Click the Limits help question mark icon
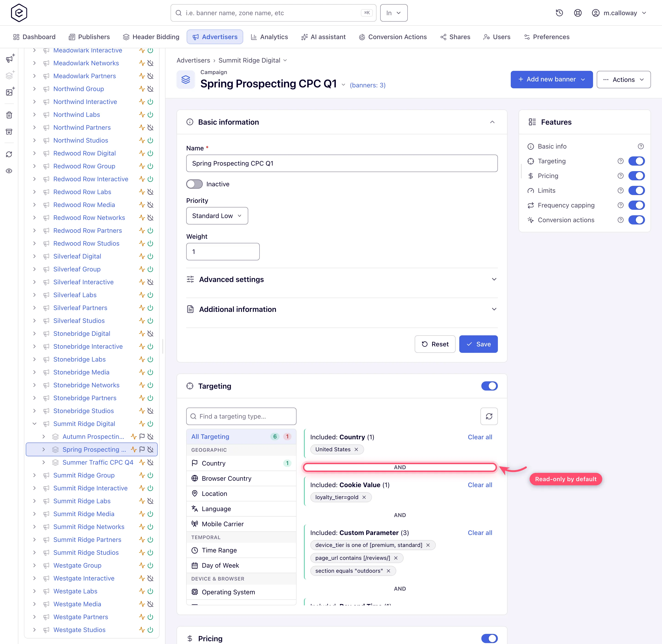The image size is (662, 644). pyautogui.click(x=620, y=190)
